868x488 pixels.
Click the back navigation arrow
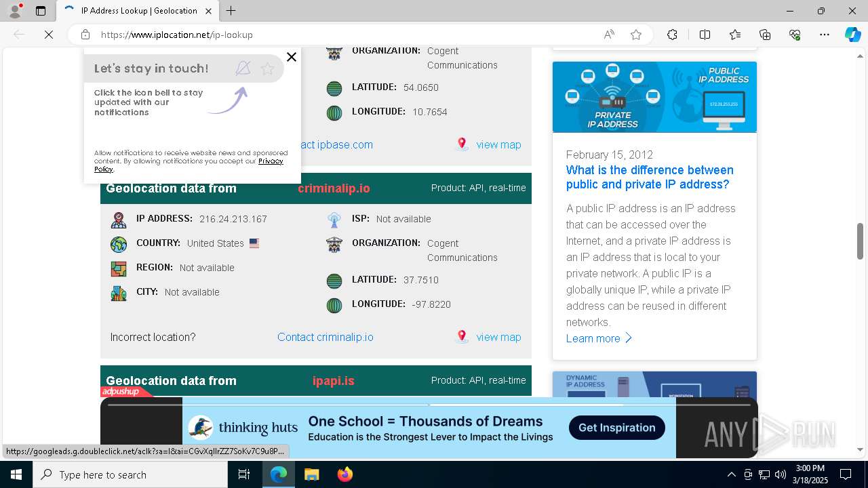click(19, 35)
